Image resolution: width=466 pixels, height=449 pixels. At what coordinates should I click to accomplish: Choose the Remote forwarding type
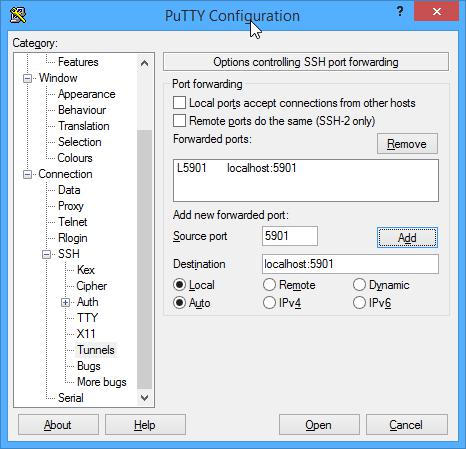point(269,285)
